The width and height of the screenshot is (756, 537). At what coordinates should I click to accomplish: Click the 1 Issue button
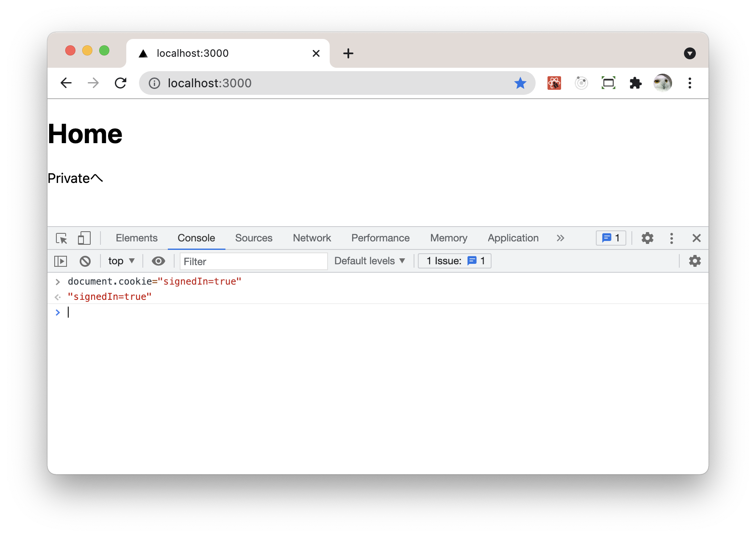pos(455,261)
